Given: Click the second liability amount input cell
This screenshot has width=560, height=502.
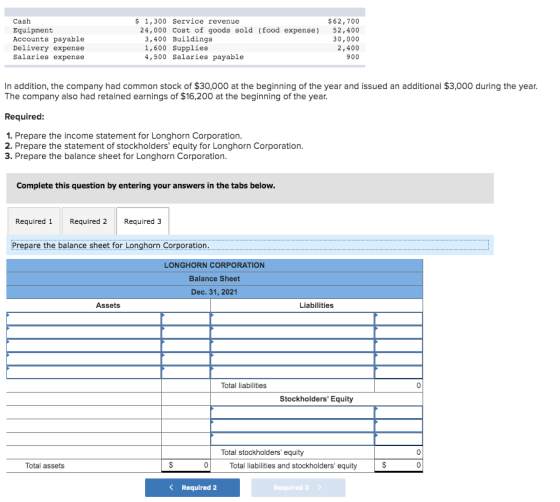Looking at the screenshot, I should (x=399, y=332).
